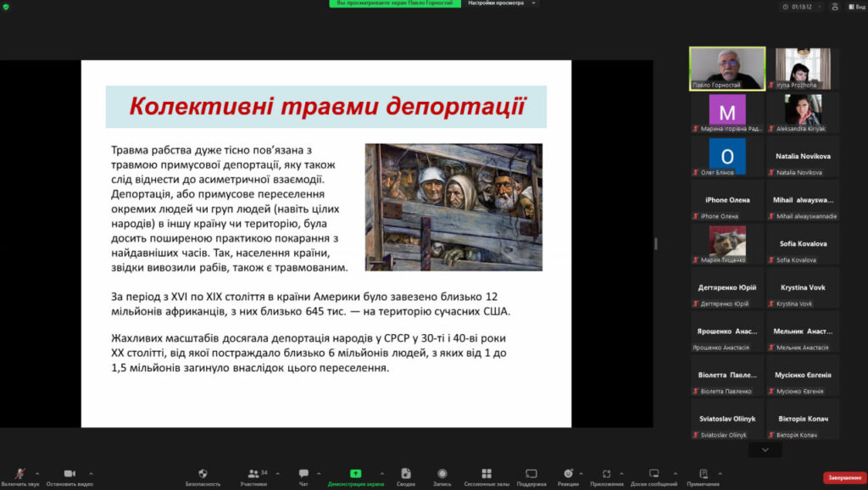Stop the camera with Остановить видео
Screen dimensions: 868x490
click(70, 474)
